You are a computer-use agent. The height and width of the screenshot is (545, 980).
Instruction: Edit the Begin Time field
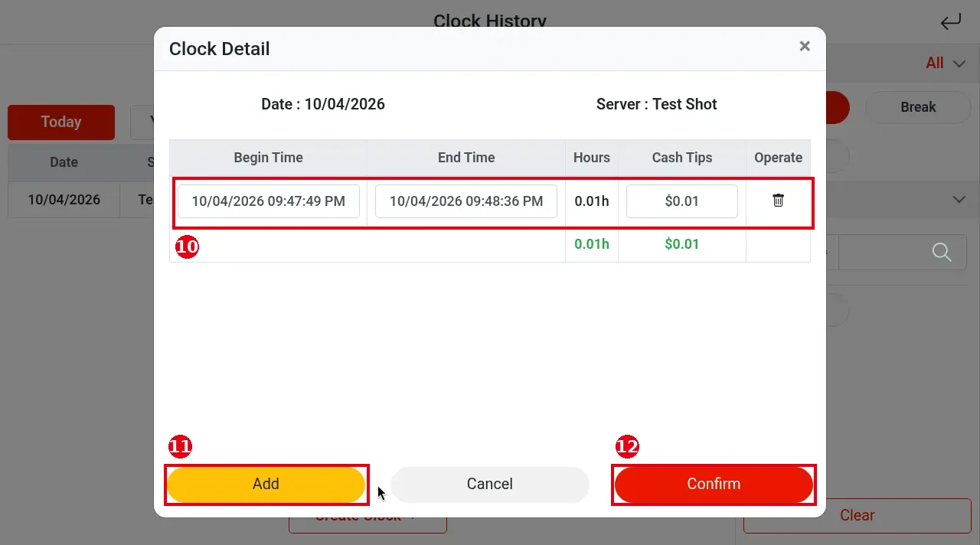pyautogui.click(x=269, y=201)
